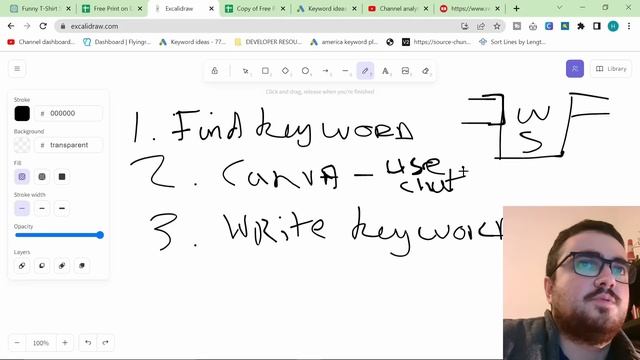Image resolution: width=640 pixels, height=360 pixels.
Task: Click the black stroke color swatch
Action: tap(22, 113)
